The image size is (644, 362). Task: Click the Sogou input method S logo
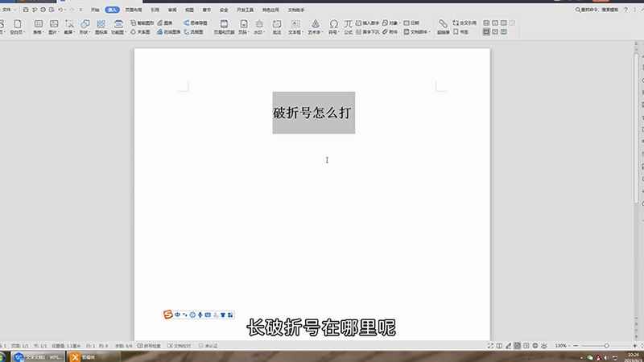coord(167,314)
